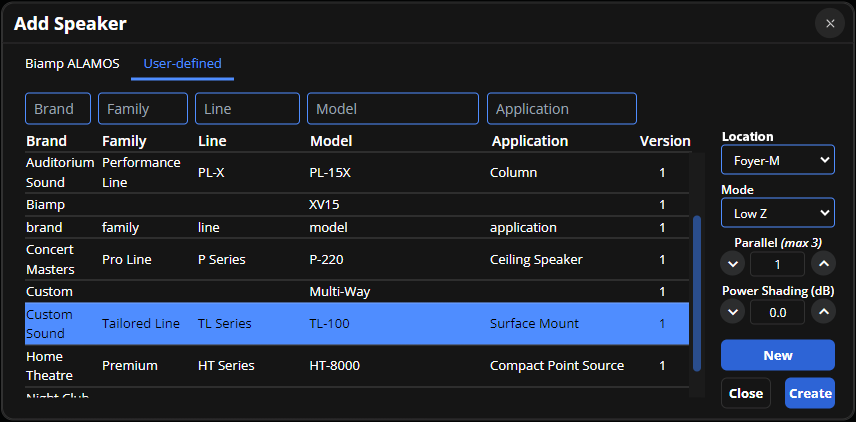The height and width of the screenshot is (422, 856).
Task: Close the Add Speaker dialog with X icon
Action: point(829,23)
